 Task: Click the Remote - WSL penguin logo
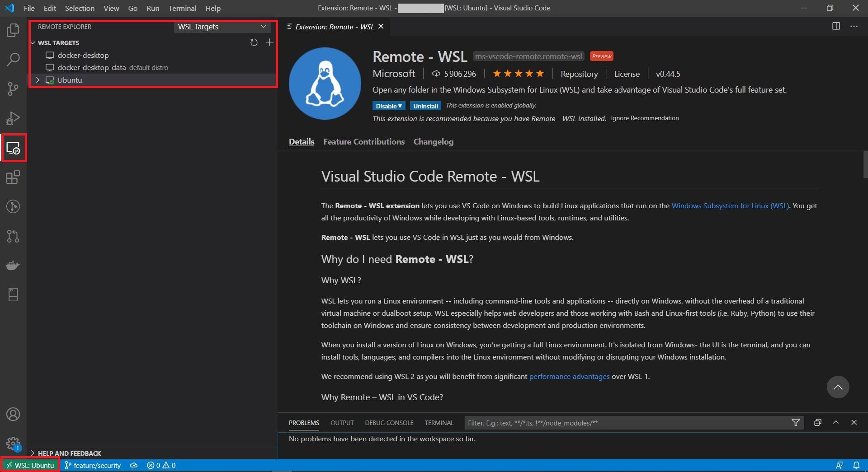pos(325,84)
